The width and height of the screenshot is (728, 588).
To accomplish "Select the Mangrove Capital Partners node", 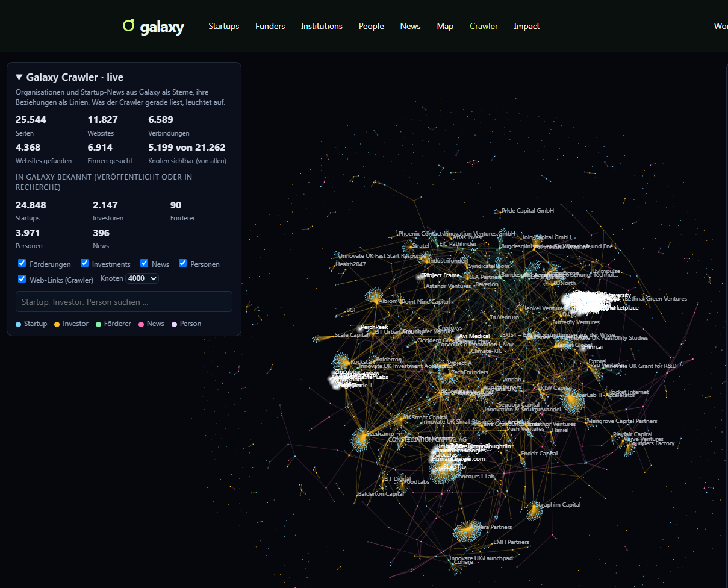I will click(622, 421).
